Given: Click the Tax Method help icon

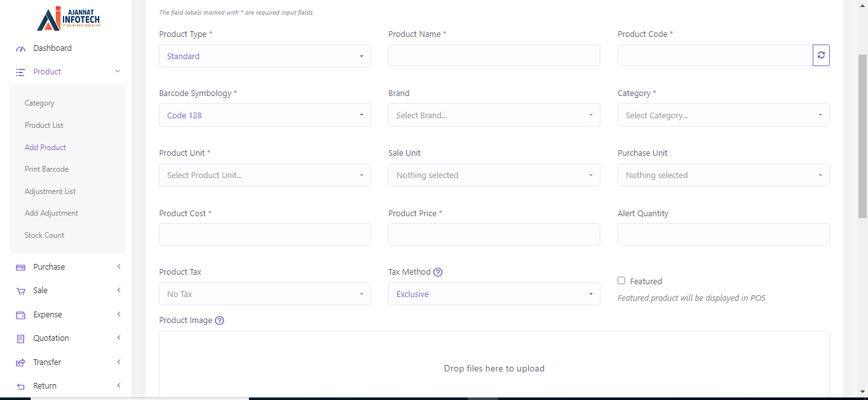Looking at the screenshot, I should point(438,272).
